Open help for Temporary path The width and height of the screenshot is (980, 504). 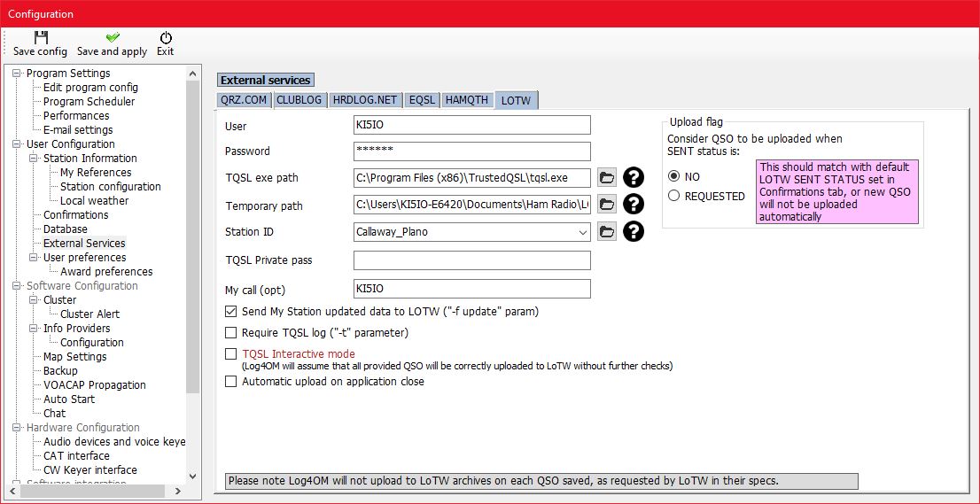(634, 204)
